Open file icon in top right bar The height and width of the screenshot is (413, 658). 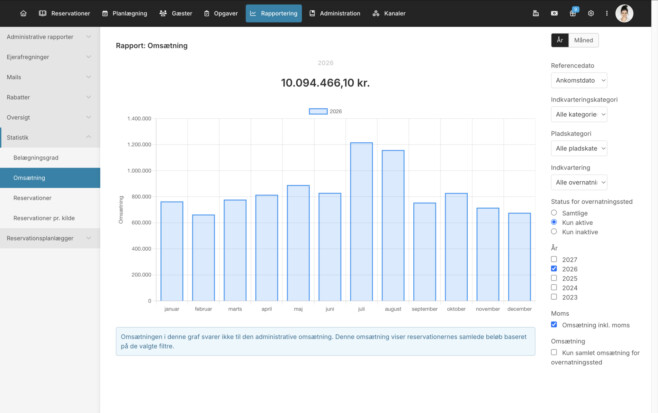[535, 13]
